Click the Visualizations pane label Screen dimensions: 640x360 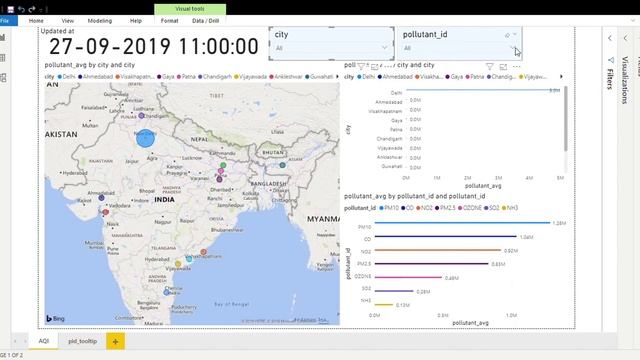[x=625, y=80]
